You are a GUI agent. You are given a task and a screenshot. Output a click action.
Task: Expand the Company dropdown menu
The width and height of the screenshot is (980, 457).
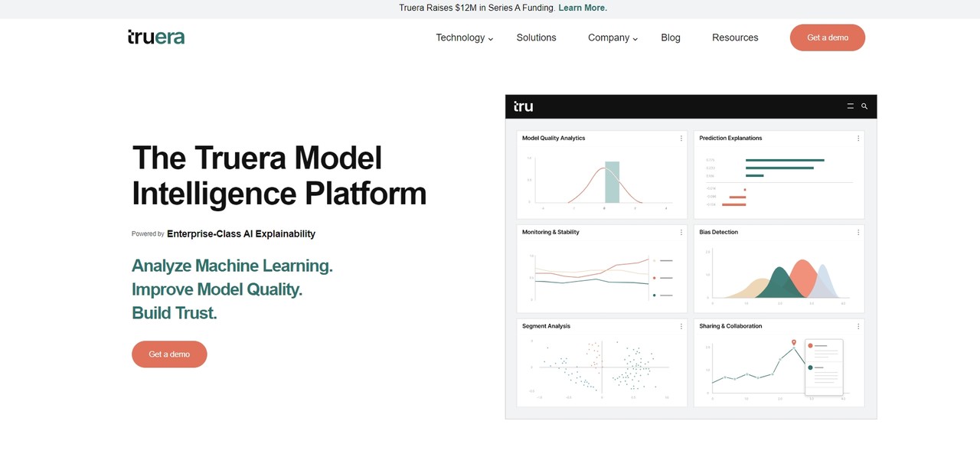coord(612,38)
